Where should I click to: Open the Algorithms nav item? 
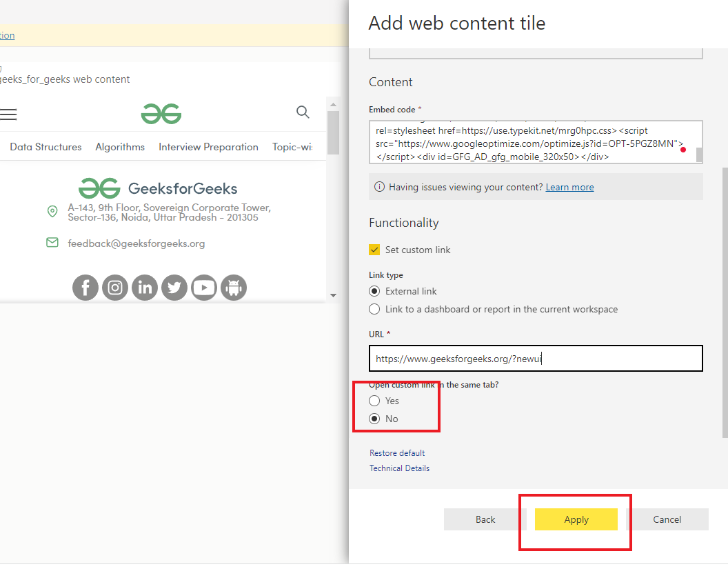tap(120, 147)
